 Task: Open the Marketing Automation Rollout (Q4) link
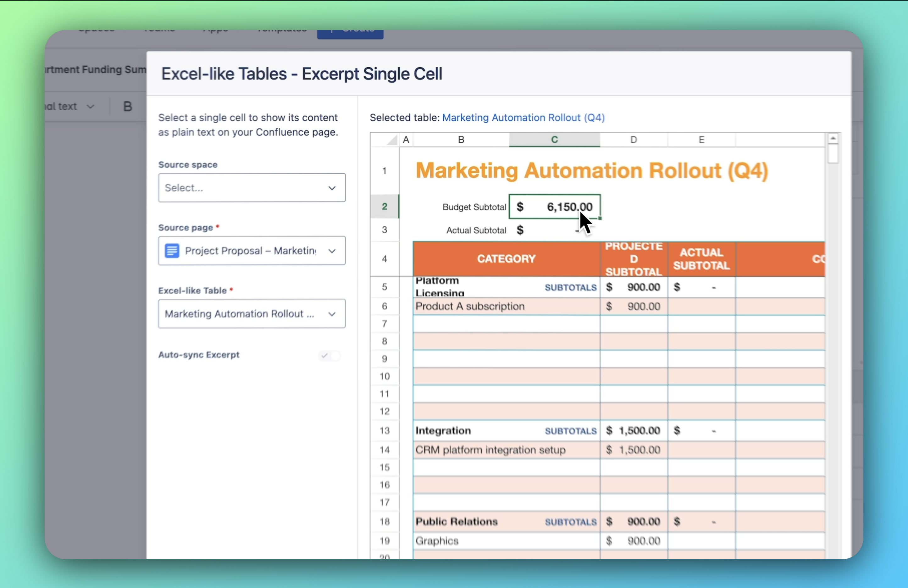tap(523, 118)
